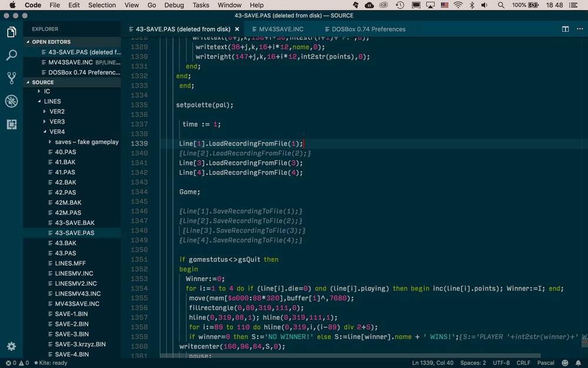Open the Extensions view icon
This screenshot has height=368, width=588.
click(x=11, y=124)
